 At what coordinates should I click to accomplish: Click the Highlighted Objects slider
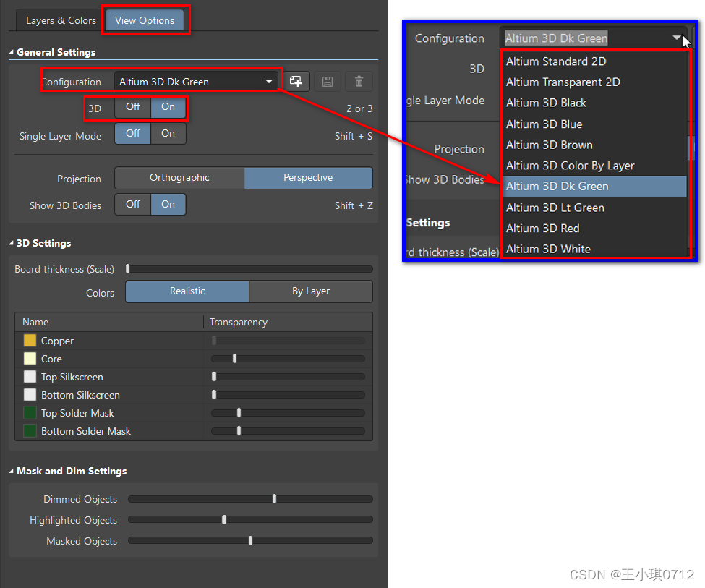tap(250, 519)
